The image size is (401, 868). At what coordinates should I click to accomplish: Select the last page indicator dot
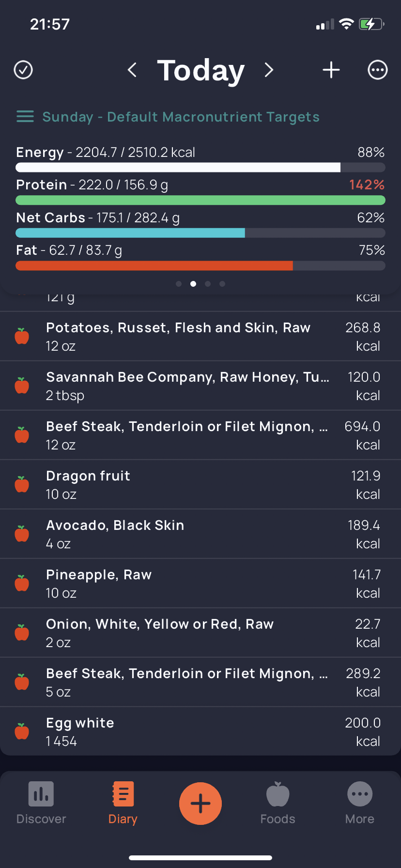[222, 284]
